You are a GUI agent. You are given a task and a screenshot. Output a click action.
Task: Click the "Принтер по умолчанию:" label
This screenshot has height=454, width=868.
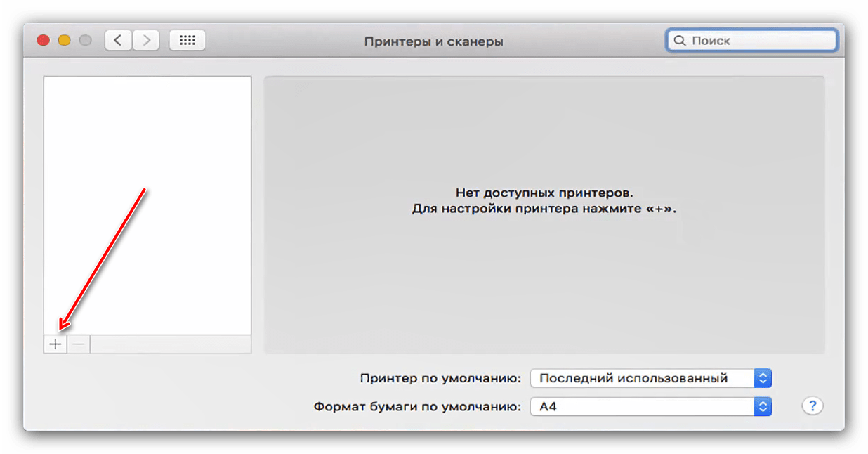click(440, 378)
